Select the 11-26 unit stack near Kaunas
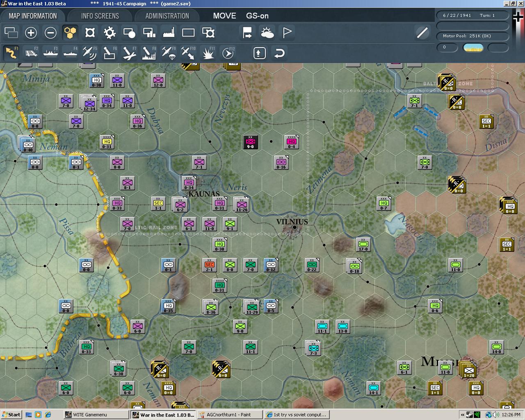The height and width of the screenshot is (420, 525). (x=242, y=204)
